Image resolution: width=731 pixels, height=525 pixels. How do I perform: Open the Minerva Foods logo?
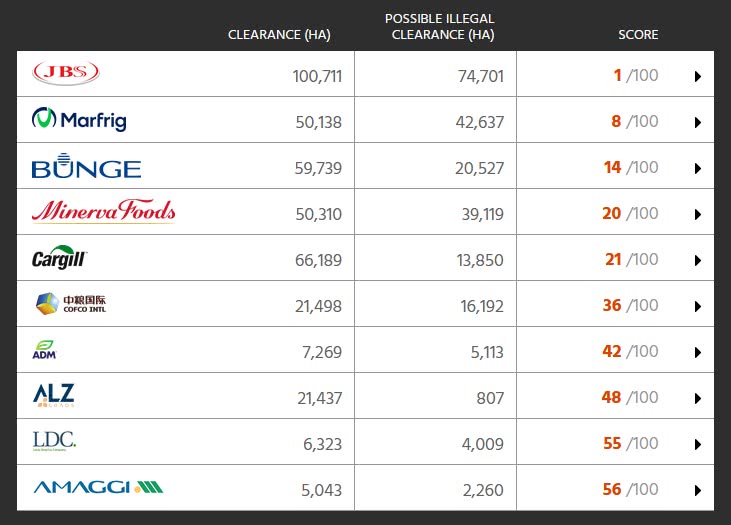103,211
